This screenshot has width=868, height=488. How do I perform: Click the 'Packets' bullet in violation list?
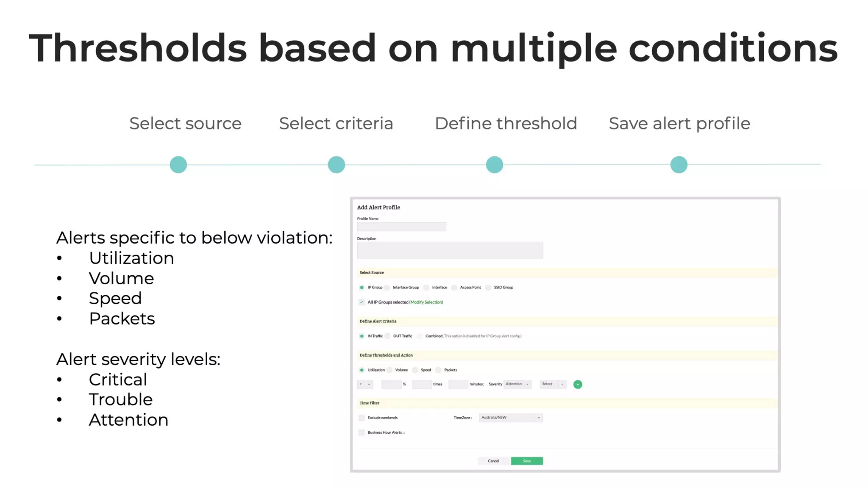coord(122,319)
